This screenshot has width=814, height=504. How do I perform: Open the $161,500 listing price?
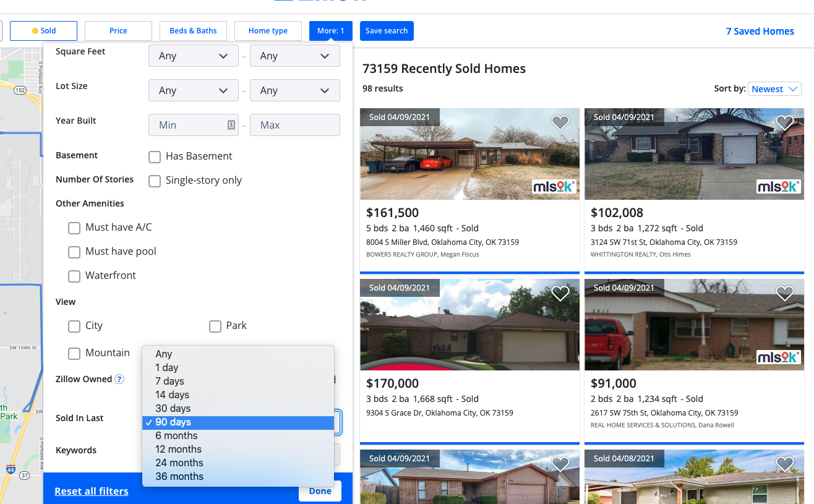tap(393, 213)
